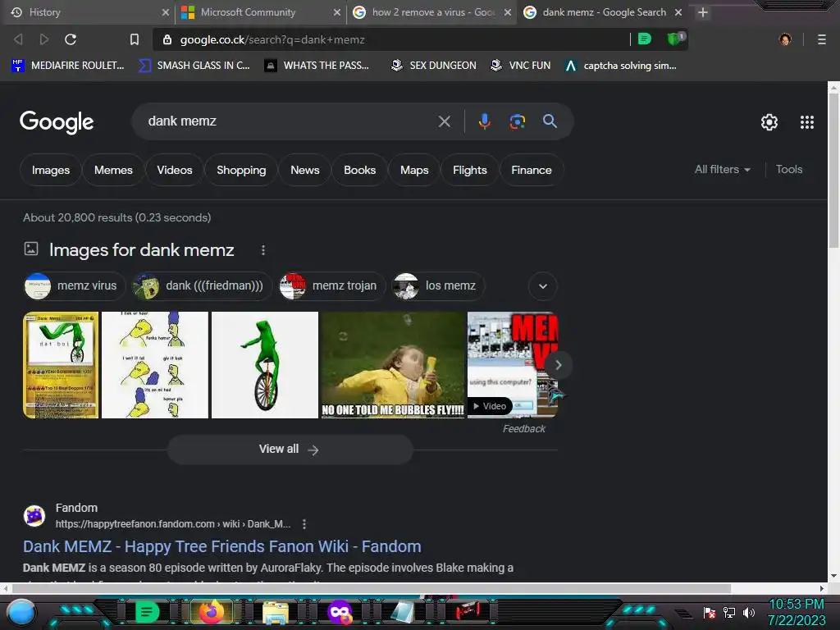Image resolution: width=840 pixels, height=630 pixels.
Task: Close the Microsoft Community tab
Action: [x=337, y=12]
